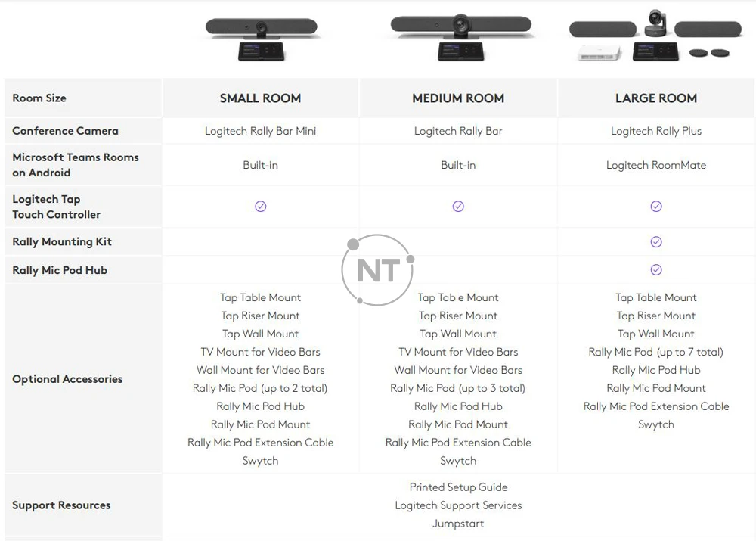Click Large Room Rally Mic Pod Hub checkmark

pyautogui.click(x=656, y=270)
